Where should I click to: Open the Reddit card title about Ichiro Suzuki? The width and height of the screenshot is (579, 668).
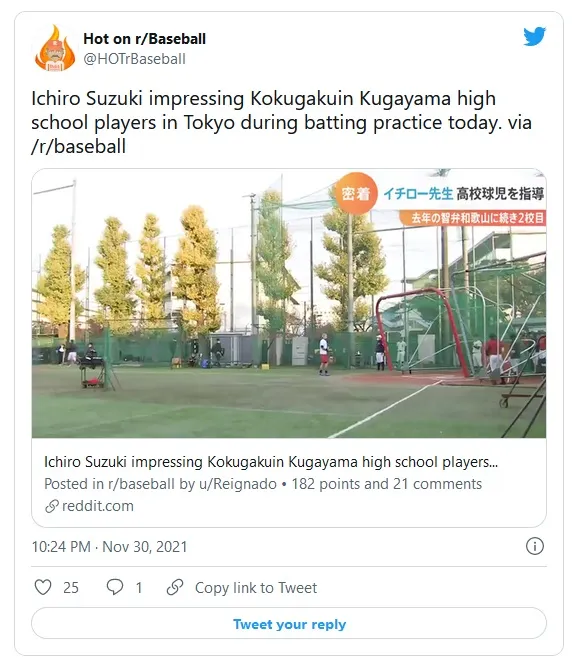[271, 462]
